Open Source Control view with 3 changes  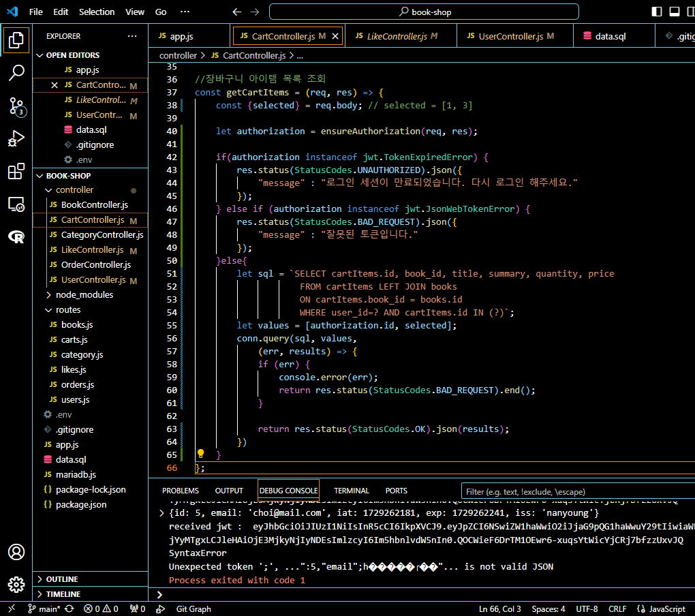tap(17, 107)
